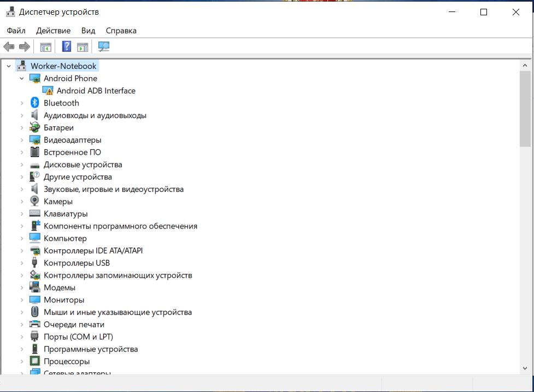The height and width of the screenshot is (392, 534).
Task: Select the Очереди печати row
Action: pyautogui.click(x=74, y=324)
